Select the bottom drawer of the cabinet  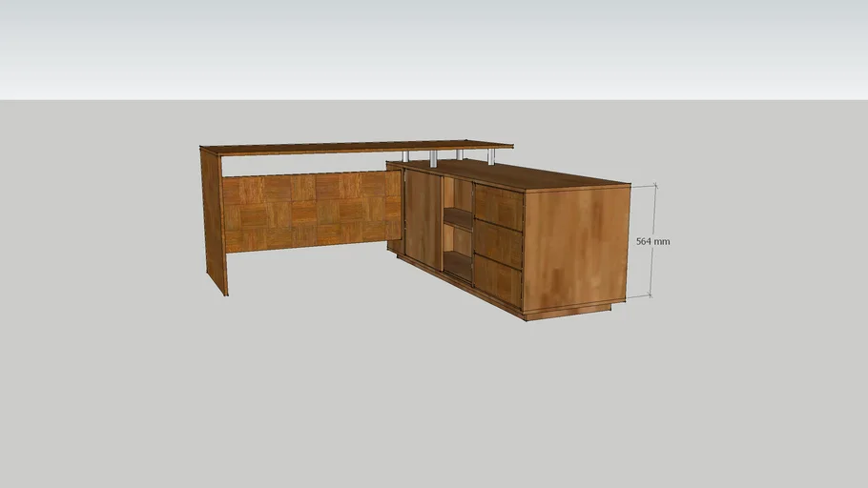click(498, 281)
